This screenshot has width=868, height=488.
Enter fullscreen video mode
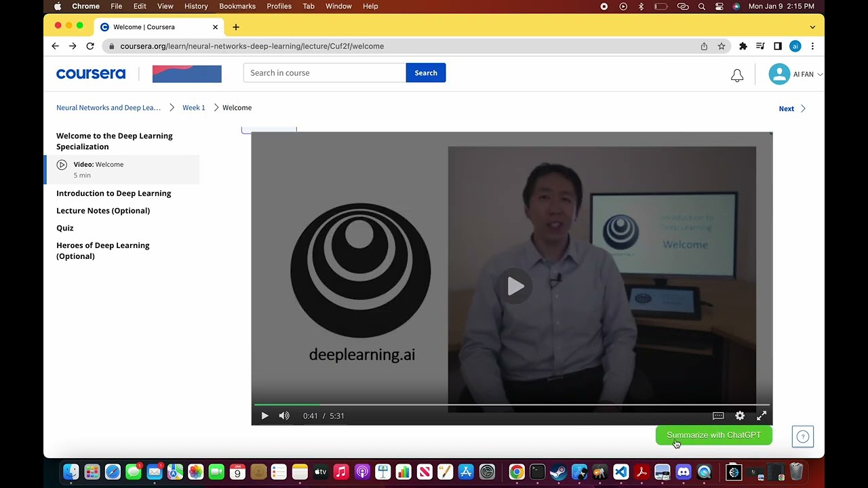(x=762, y=415)
